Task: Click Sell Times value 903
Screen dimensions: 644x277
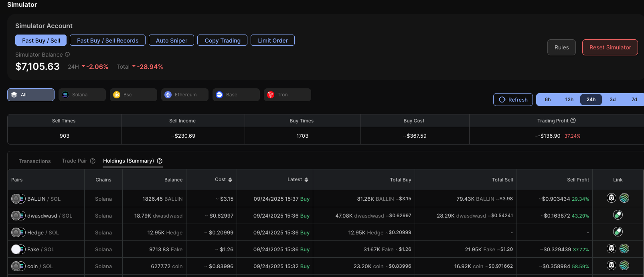Action: (65, 136)
